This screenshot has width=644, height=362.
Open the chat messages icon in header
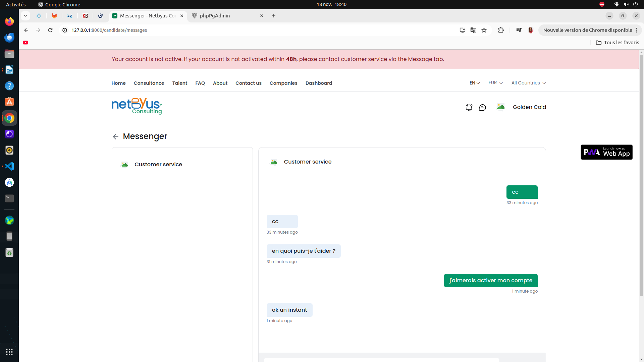coord(482,107)
